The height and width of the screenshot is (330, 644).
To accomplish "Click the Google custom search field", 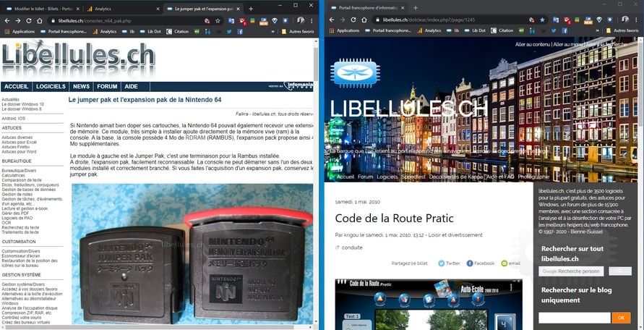I will pyautogui.click(x=571, y=271).
